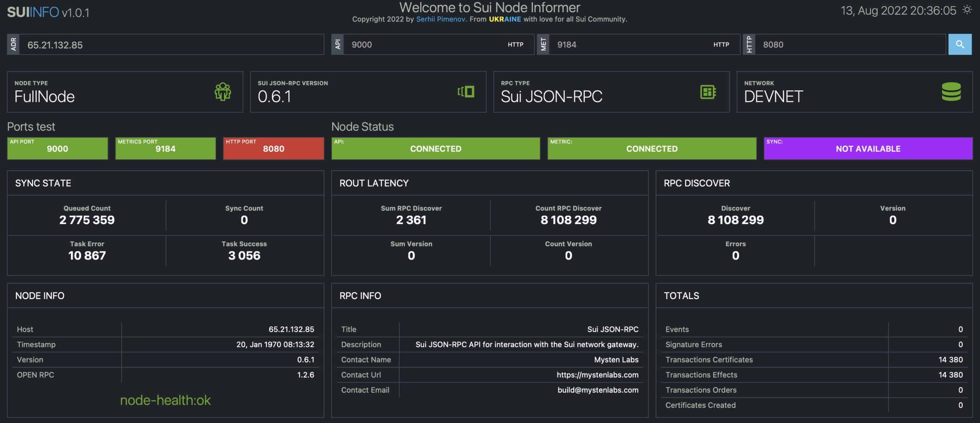
Task: Toggle the light/dark theme sun icon
Action: coord(967,10)
